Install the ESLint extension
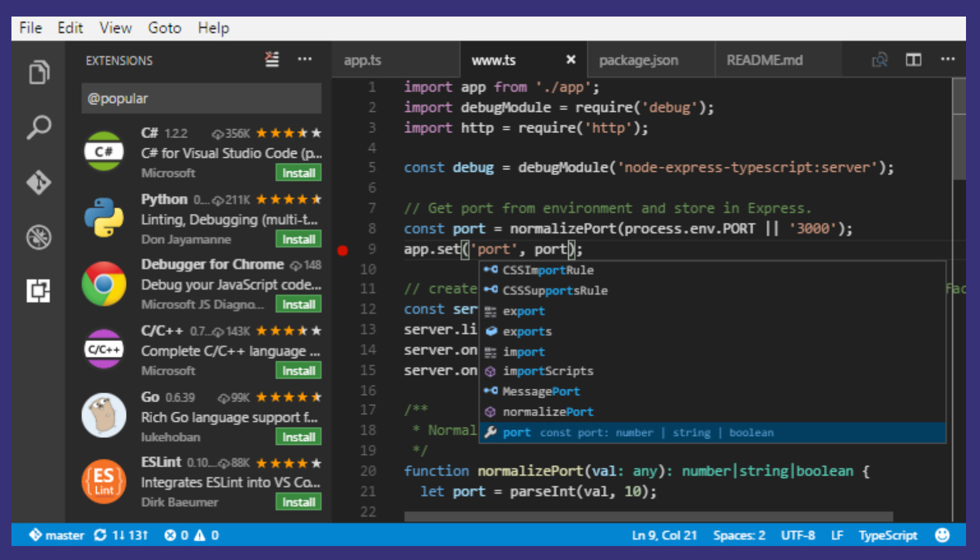Viewport: 980px width, 560px height. [298, 503]
